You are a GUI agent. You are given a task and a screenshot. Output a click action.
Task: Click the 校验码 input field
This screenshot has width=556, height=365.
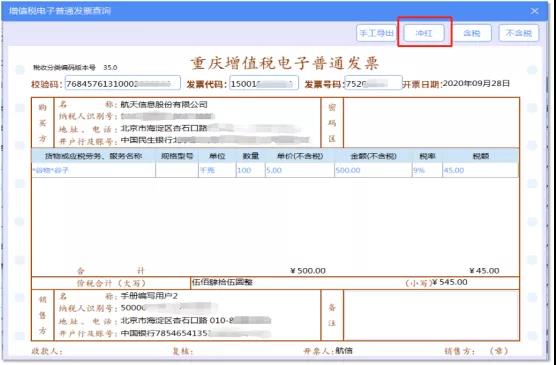tap(123, 84)
